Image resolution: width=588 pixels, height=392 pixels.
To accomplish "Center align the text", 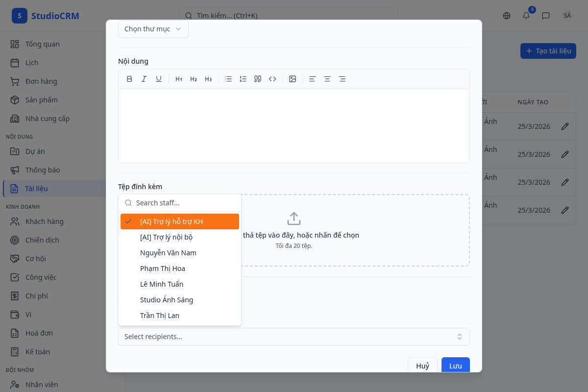I will coord(327,79).
